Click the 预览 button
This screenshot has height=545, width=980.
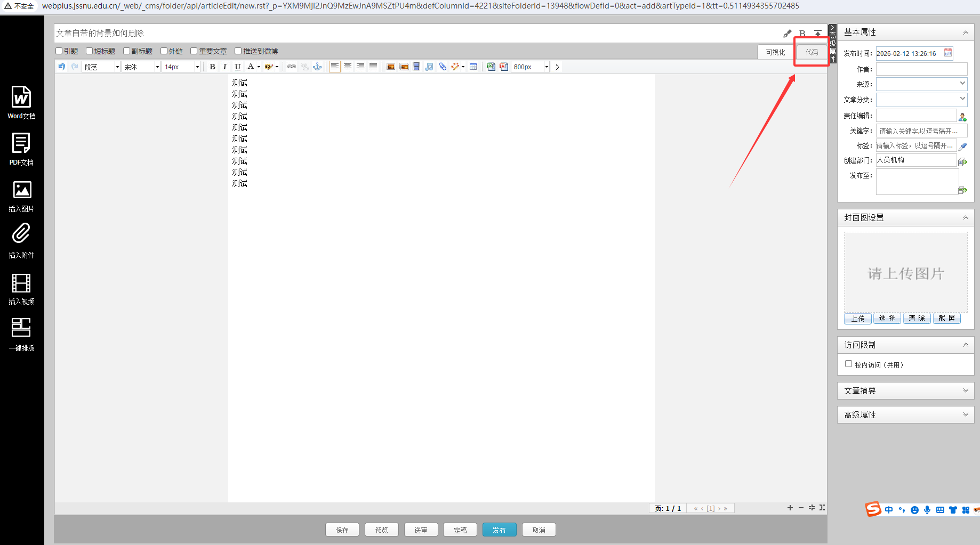[x=381, y=530]
